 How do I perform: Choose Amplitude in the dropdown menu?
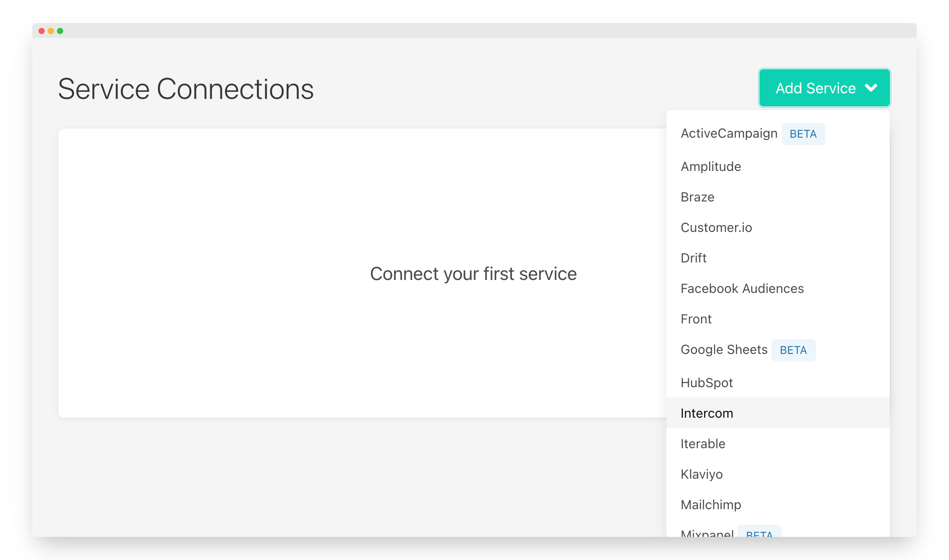[711, 166]
